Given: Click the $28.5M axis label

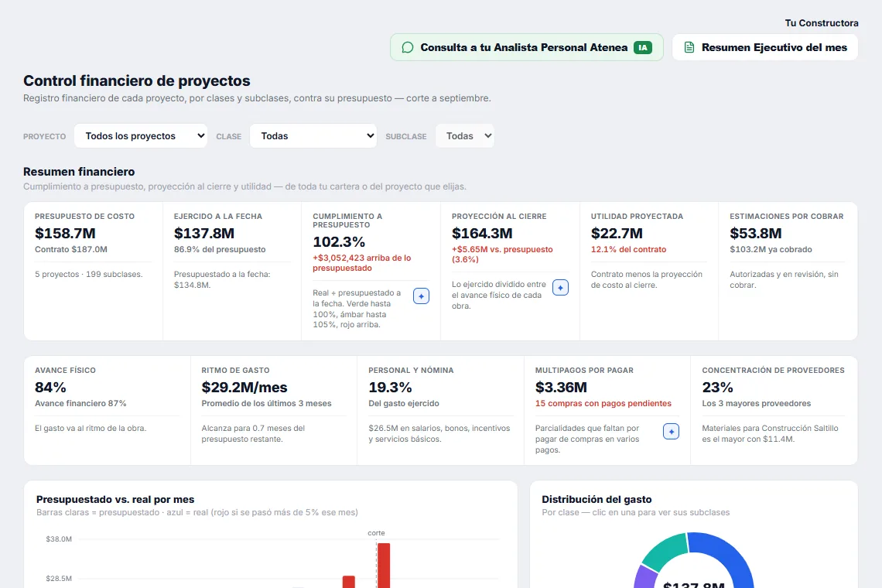Looking at the screenshot, I should coord(59,579).
